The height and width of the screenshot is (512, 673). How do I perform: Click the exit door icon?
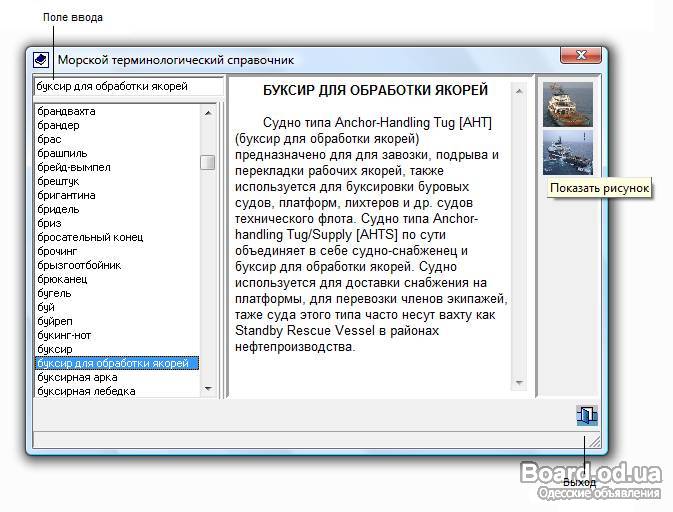click(586, 415)
